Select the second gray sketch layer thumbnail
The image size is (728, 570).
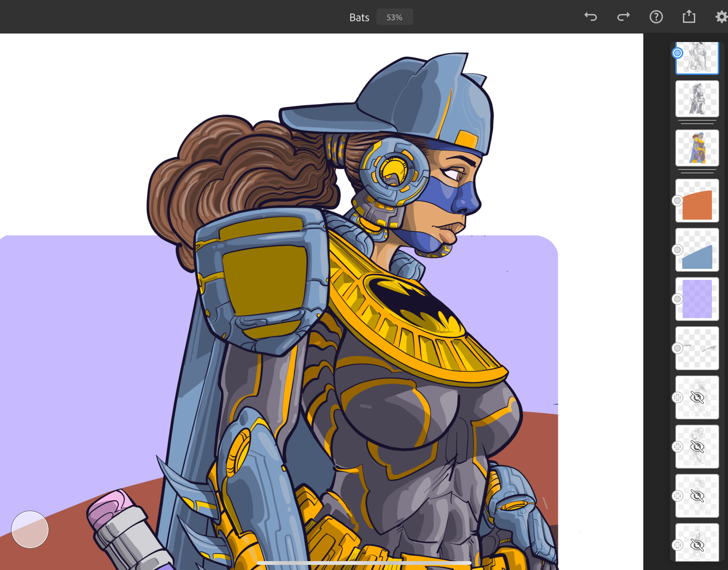tap(697, 99)
